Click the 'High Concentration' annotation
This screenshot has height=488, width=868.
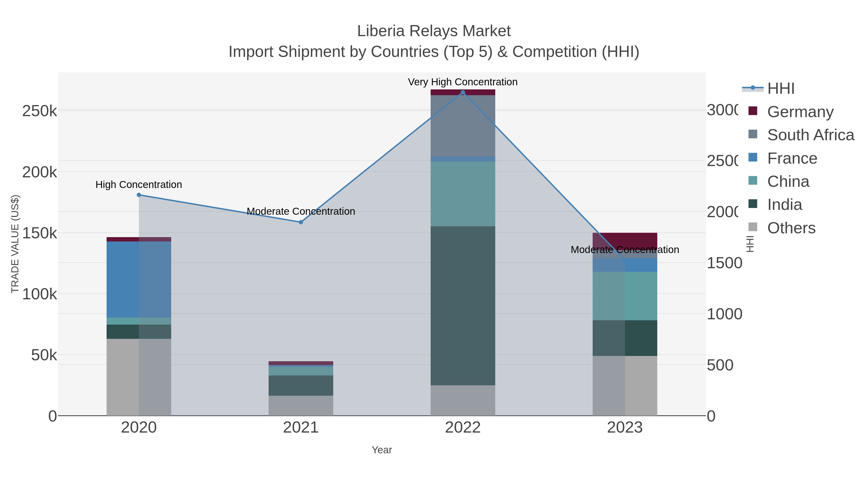point(139,185)
